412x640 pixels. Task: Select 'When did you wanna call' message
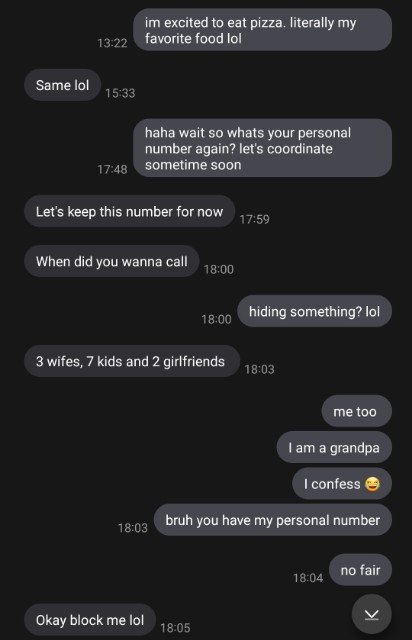coord(111,261)
